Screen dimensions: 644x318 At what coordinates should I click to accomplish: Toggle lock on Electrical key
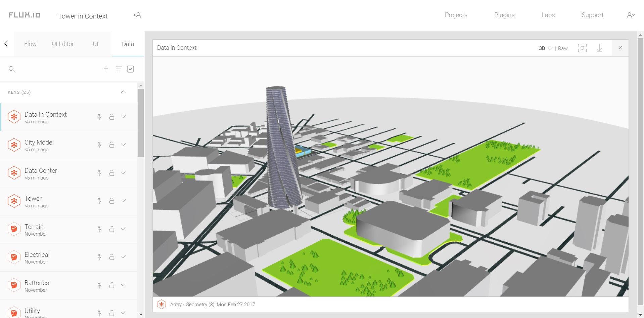pyautogui.click(x=112, y=257)
